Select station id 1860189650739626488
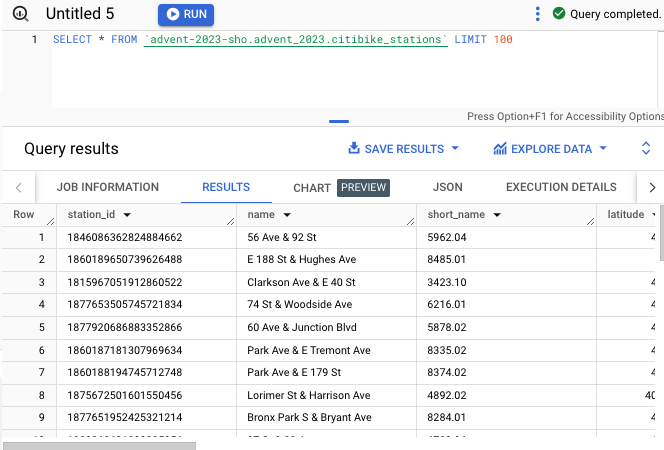The image size is (664, 450). tap(124, 260)
